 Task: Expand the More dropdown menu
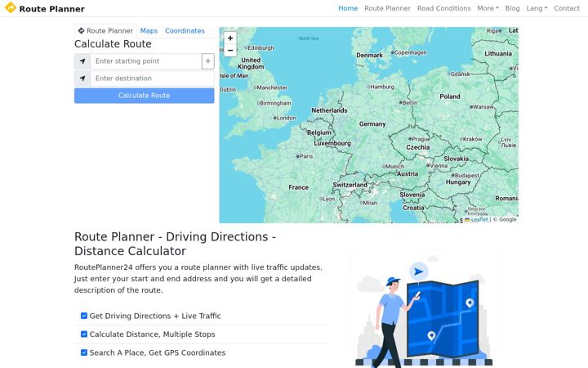(488, 8)
